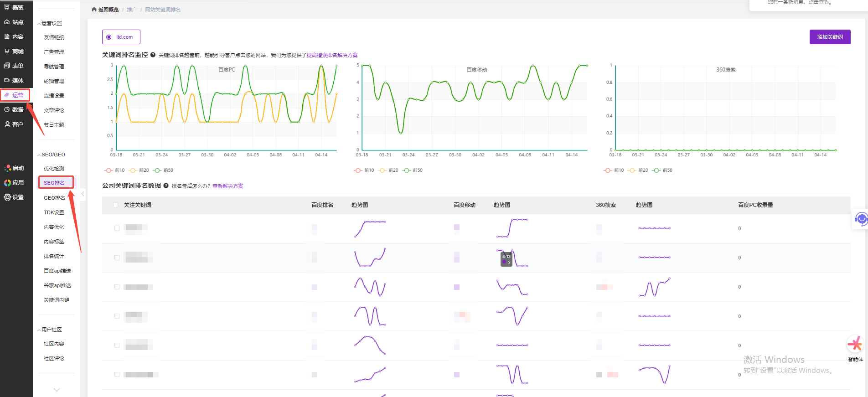Click the 添加关键词 button

(830, 37)
